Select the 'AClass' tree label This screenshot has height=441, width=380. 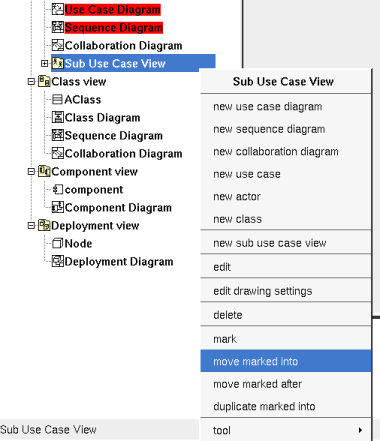coord(83,100)
